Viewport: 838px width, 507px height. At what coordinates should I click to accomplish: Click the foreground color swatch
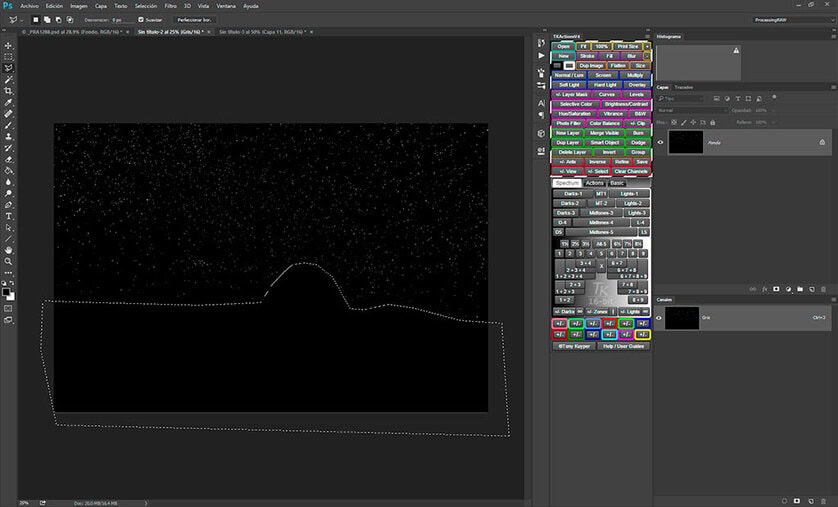6,292
